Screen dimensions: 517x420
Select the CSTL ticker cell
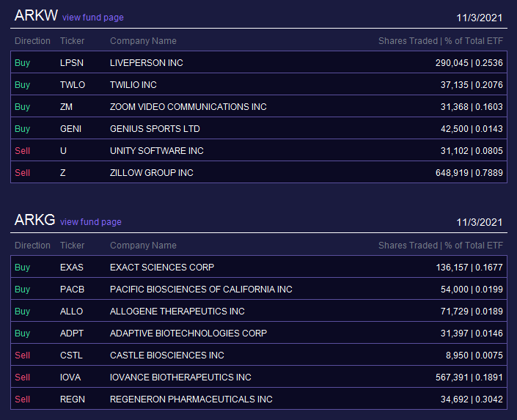[71, 355]
